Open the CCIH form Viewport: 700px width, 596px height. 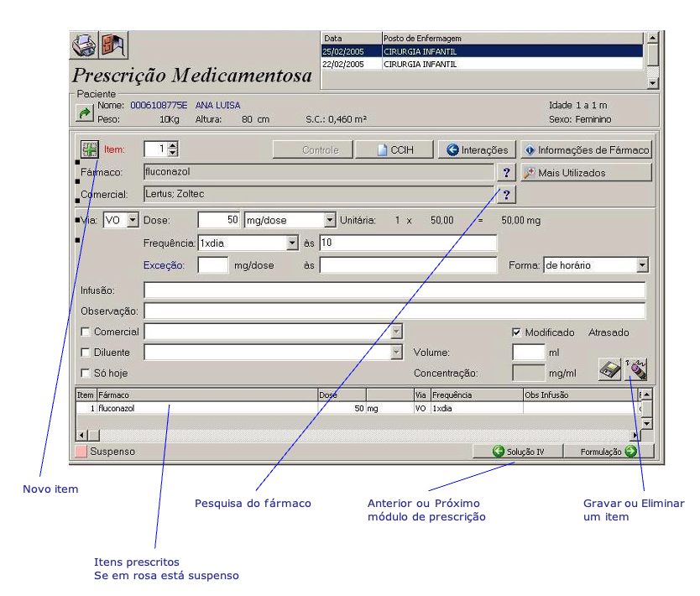click(394, 149)
